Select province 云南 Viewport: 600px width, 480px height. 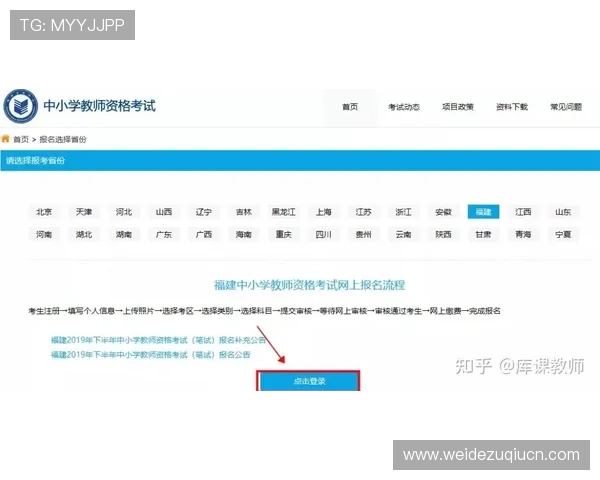pyautogui.click(x=403, y=234)
